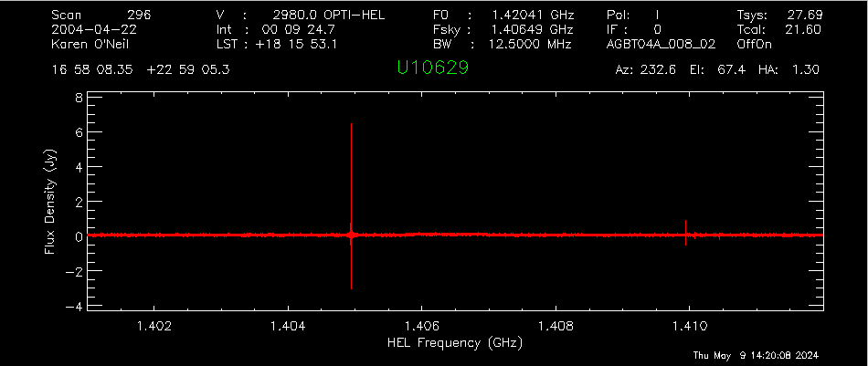
Task: Click the y-axis tick label -4
Action: point(75,305)
